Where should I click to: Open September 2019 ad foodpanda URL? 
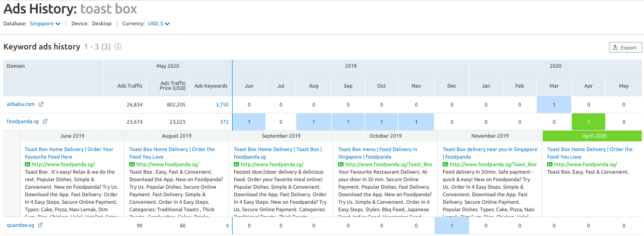pyautogui.click(x=271, y=165)
